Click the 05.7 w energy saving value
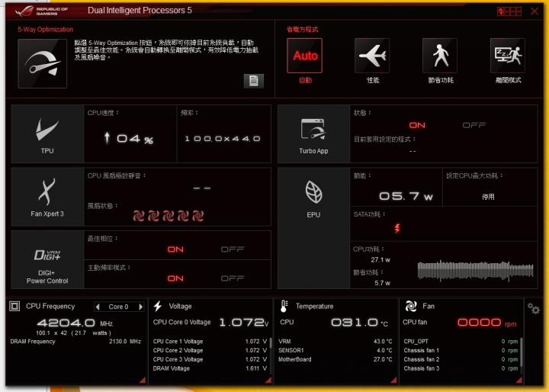 [x=406, y=196]
